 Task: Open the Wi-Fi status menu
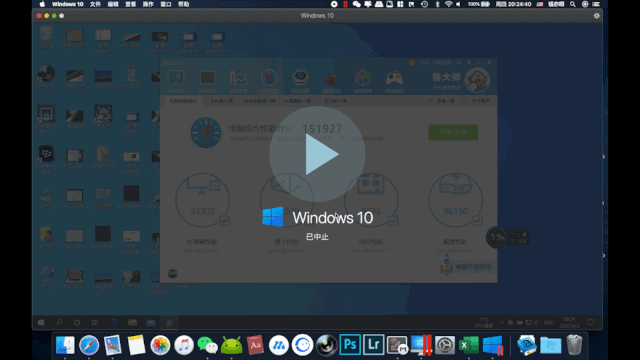(448, 4)
